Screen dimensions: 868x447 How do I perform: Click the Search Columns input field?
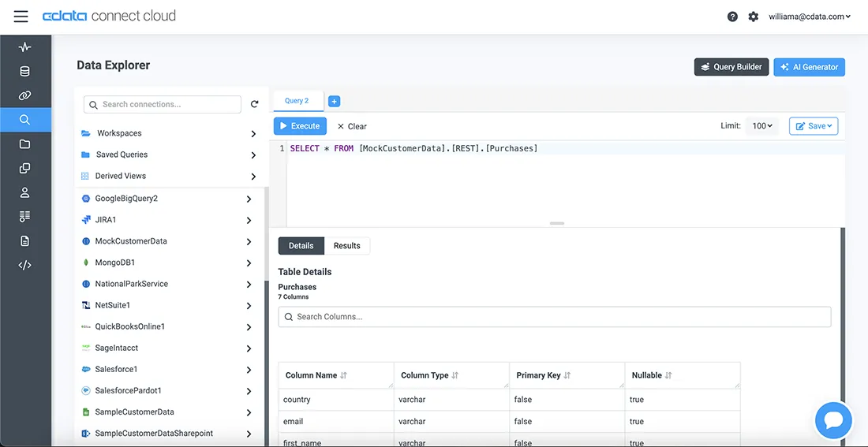pos(555,317)
